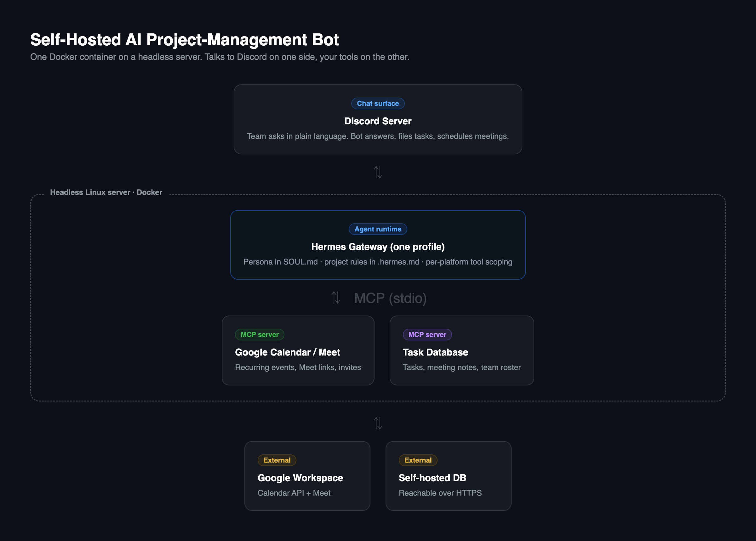Click 'Recurring events, Meet links, invites' text
Viewport: 756px width, 541px height.
[298, 367]
